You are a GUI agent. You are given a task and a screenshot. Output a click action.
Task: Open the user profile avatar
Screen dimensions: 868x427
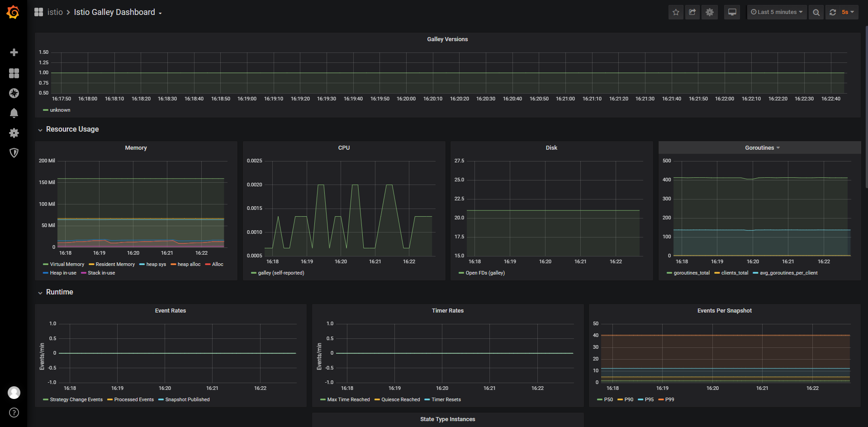[14, 393]
